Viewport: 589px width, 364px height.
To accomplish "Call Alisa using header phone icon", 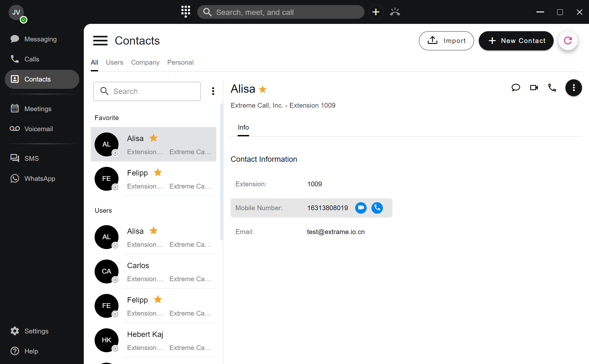I will [552, 88].
